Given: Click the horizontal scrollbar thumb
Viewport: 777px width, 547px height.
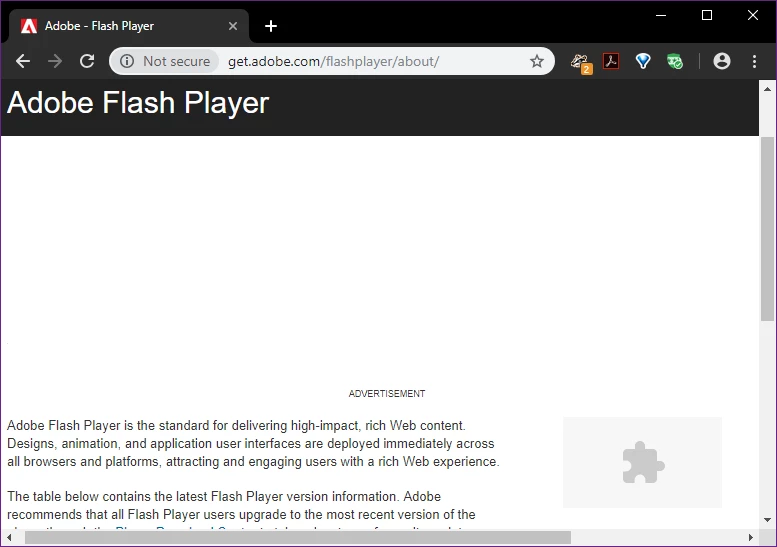Looking at the screenshot, I should [x=298, y=537].
